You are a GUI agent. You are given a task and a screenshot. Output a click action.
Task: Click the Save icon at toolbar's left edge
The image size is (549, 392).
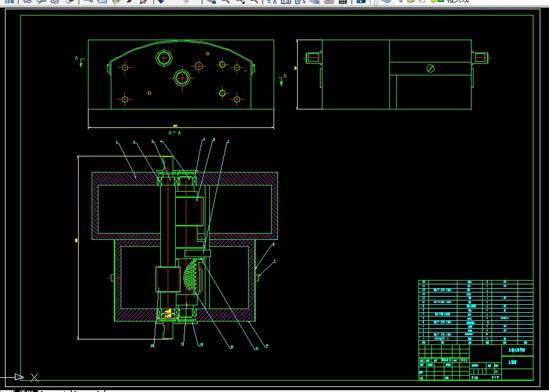(9, 1)
